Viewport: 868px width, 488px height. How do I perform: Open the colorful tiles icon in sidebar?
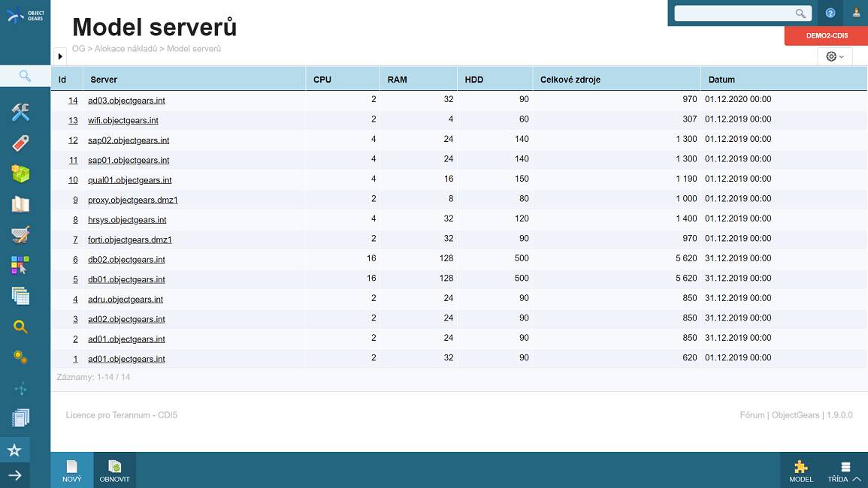tap(20, 266)
